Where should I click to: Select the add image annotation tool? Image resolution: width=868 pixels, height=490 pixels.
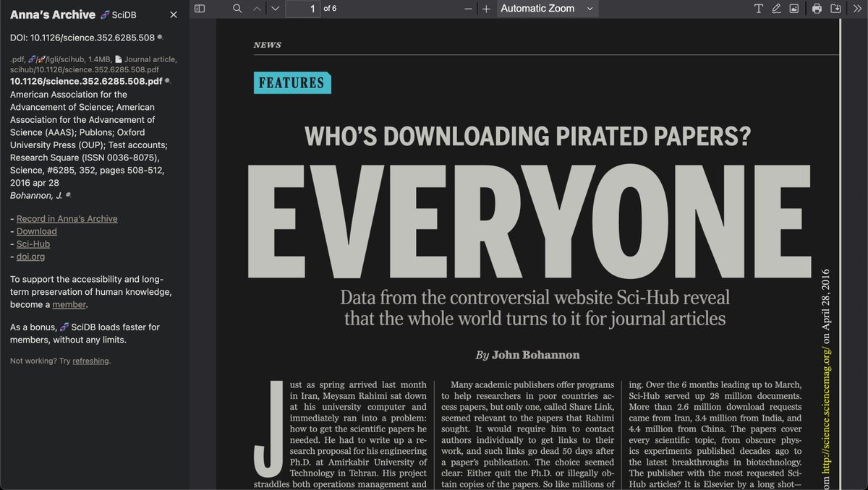tap(794, 9)
